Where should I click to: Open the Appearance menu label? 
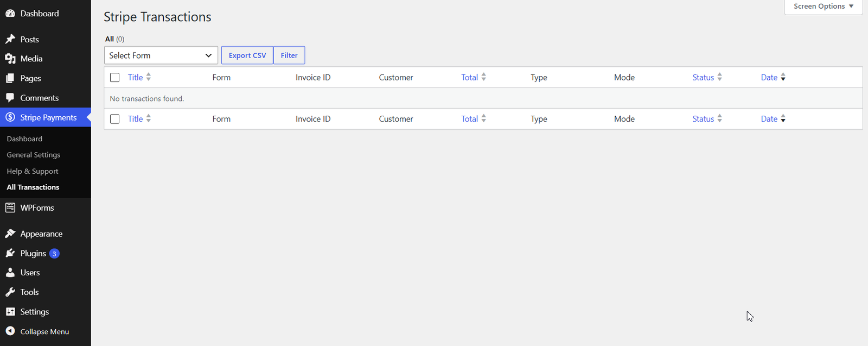41,234
